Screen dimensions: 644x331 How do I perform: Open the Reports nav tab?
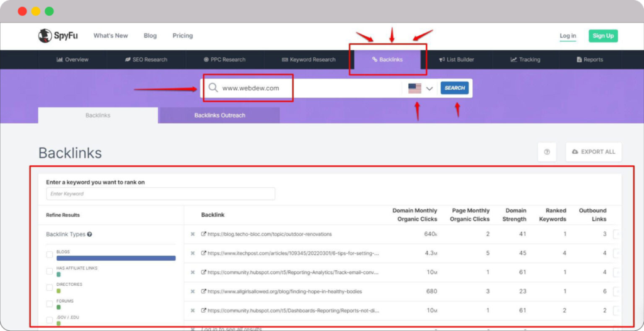click(590, 60)
